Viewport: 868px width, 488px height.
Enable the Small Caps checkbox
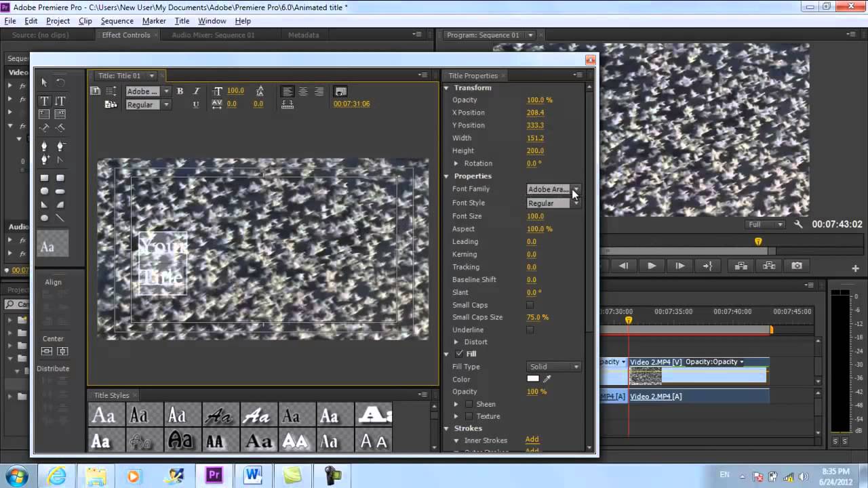click(x=530, y=305)
